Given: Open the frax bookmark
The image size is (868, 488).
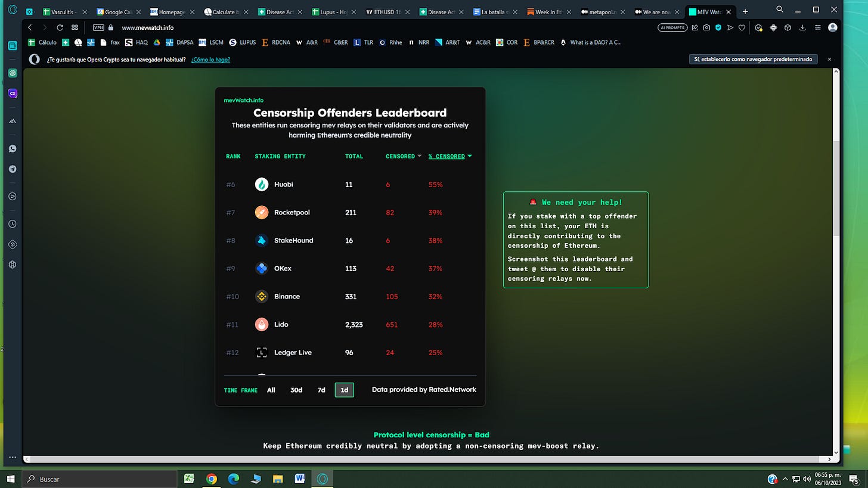Looking at the screenshot, I should tap(110, 42).
